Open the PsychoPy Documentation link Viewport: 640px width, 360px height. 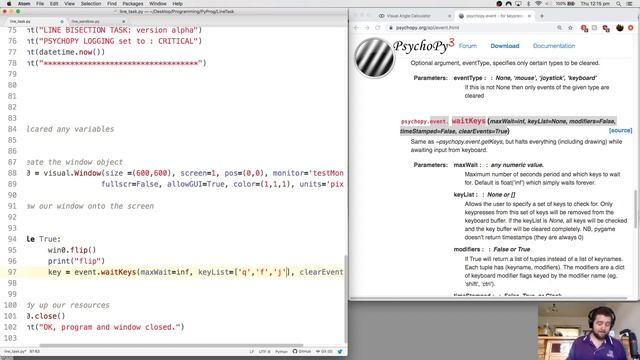pos(554,46)
